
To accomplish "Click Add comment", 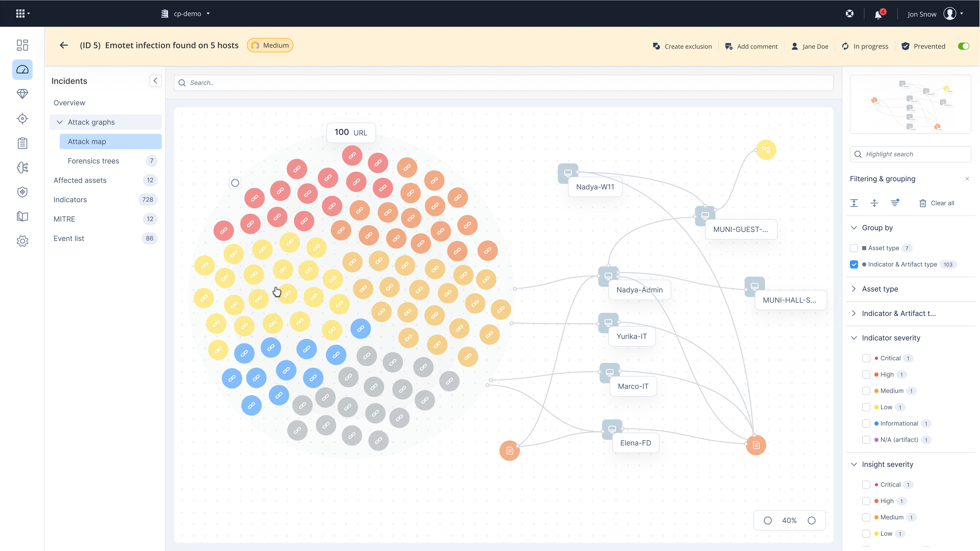I will (751, 46).
